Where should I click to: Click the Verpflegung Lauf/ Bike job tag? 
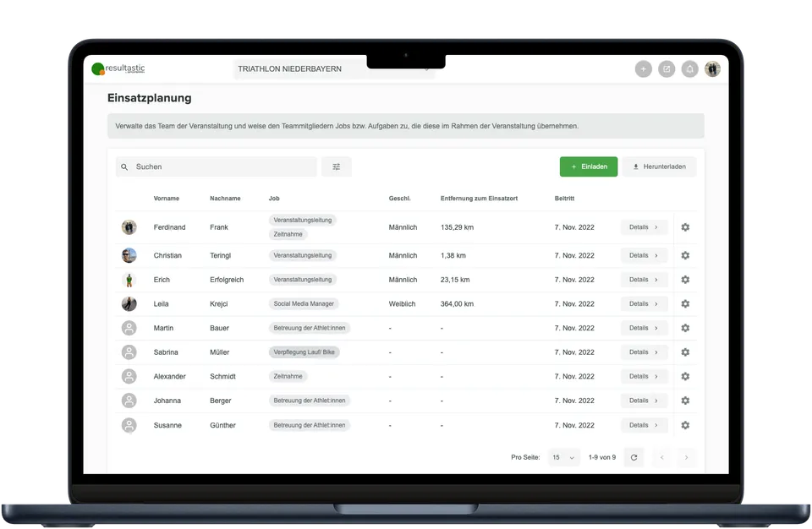point(304,352)
